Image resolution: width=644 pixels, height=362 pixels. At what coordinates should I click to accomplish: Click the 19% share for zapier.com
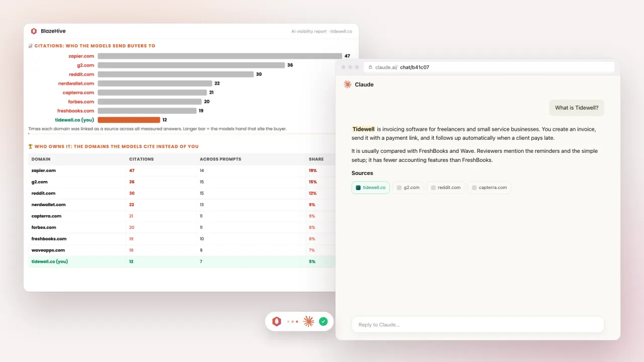pyautogui.click(x=313, y=170)
